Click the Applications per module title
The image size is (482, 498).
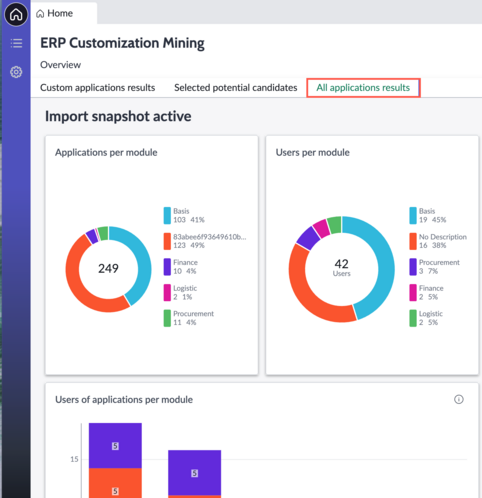[x=106, y=152]
